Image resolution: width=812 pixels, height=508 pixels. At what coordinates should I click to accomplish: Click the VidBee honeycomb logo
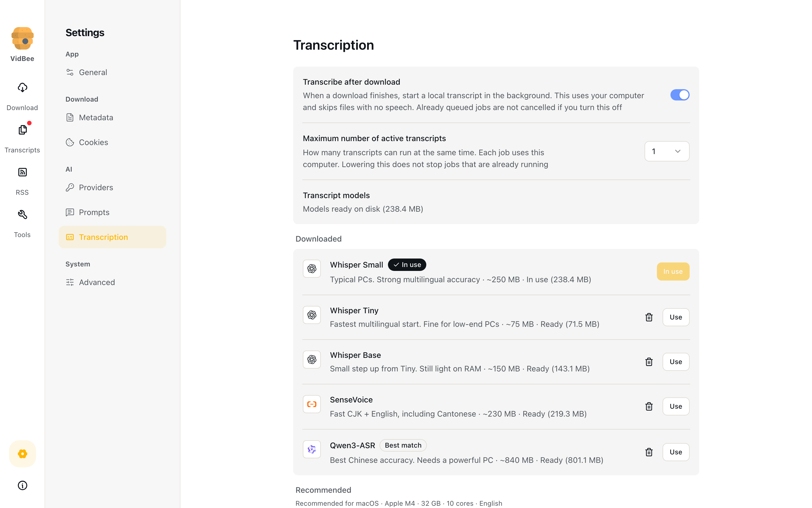pyautogui.click(x=23, y=38)
